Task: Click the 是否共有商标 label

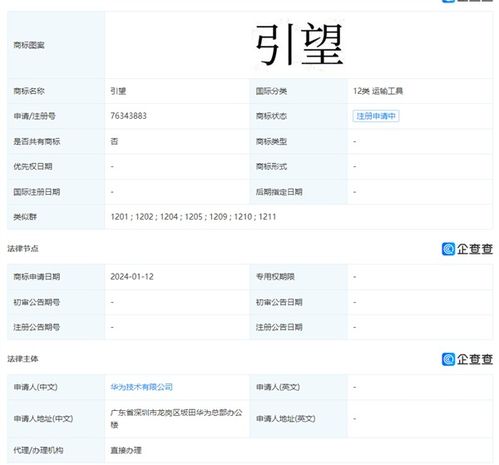Action: 37,141
